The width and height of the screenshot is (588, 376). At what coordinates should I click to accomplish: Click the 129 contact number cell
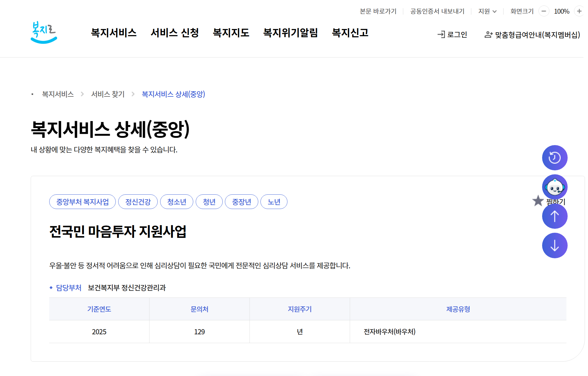pyautogui.click(x=199, y=332)
